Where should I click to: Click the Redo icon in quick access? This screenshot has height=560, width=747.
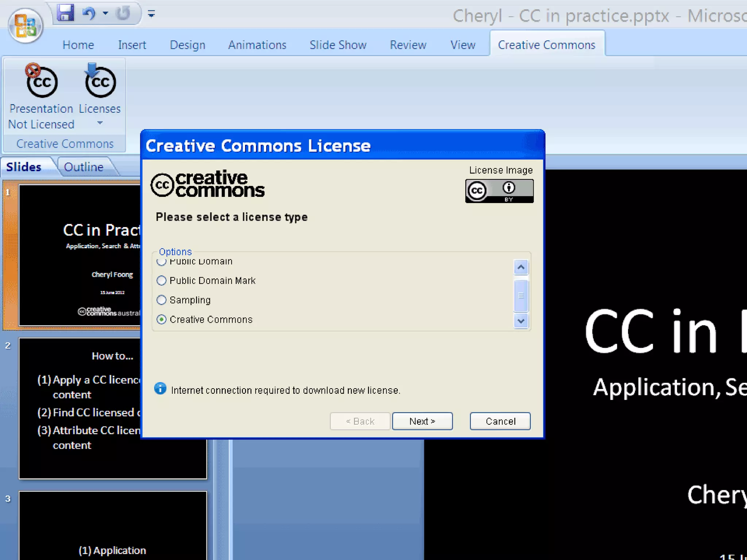(x=123, y=13)
